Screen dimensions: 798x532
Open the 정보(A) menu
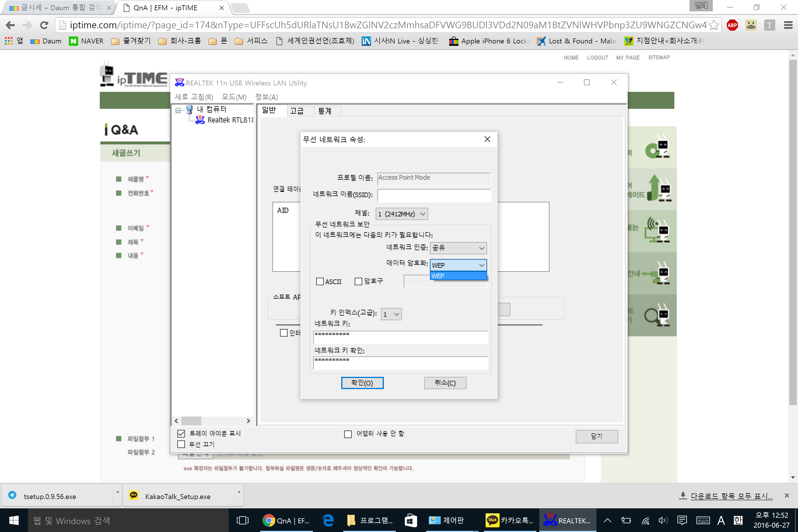(267, 97)
